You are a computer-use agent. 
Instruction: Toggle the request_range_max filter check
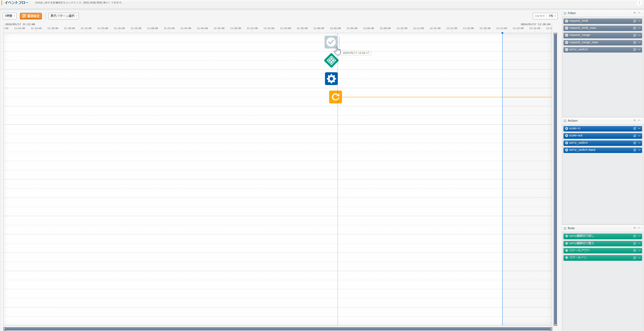point(566,42)
